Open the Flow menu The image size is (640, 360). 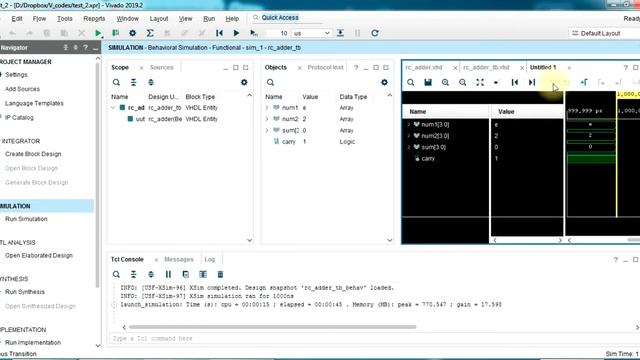click(39, 19)
